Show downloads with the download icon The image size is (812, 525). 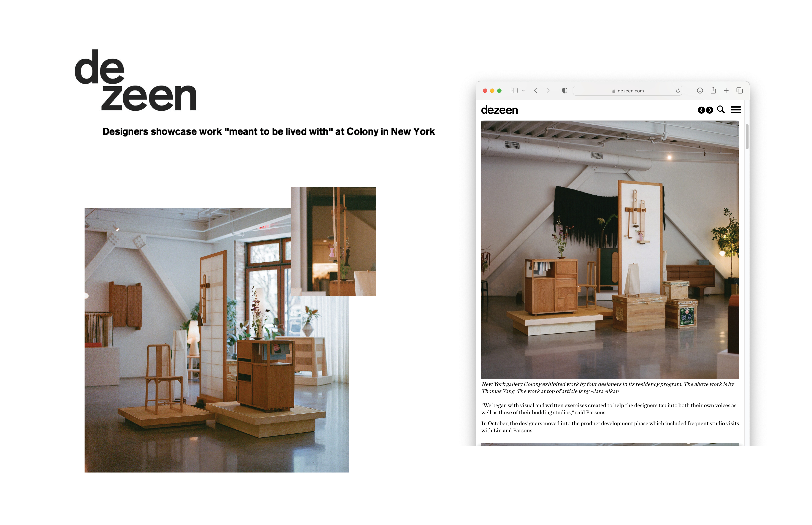[700, 90]
